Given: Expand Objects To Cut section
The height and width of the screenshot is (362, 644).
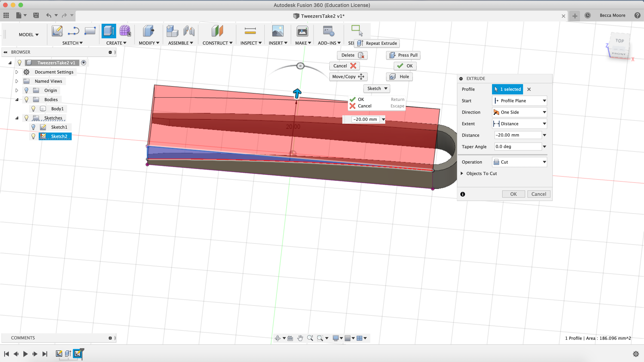Looking at the screenshot, I should click(462, 173).
